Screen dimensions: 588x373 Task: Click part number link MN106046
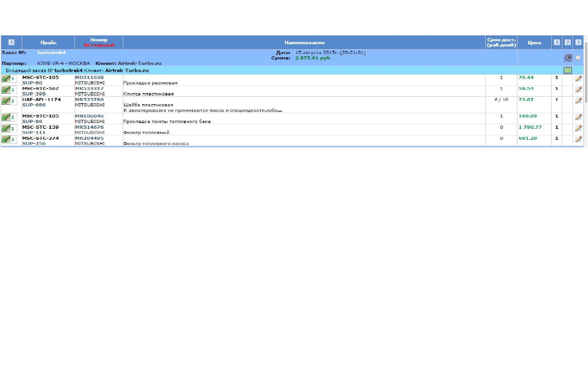tap(89, 116)
